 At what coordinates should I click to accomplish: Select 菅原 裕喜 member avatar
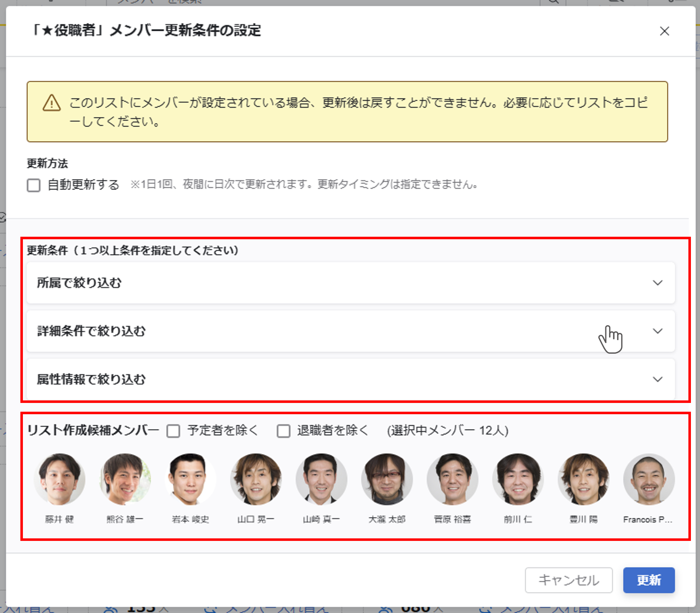pos(452,479)
